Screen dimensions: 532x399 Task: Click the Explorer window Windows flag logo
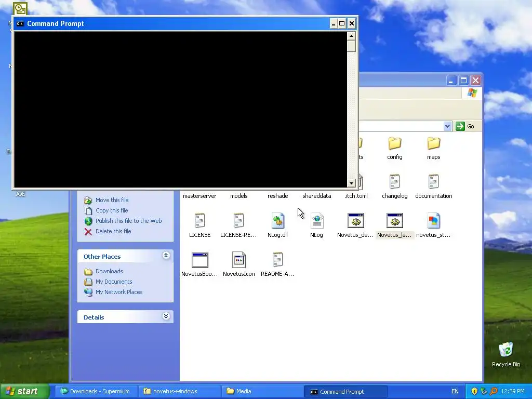pos(472,93)
